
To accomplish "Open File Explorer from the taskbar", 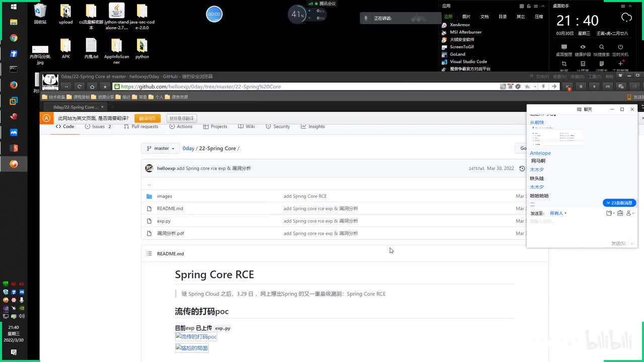I will pos(14,22).
